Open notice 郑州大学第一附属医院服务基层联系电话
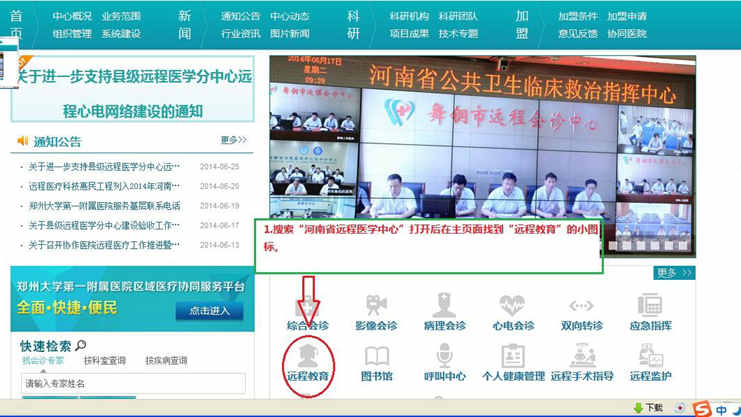This screenshot has width=741, height=417. point(104,206)
